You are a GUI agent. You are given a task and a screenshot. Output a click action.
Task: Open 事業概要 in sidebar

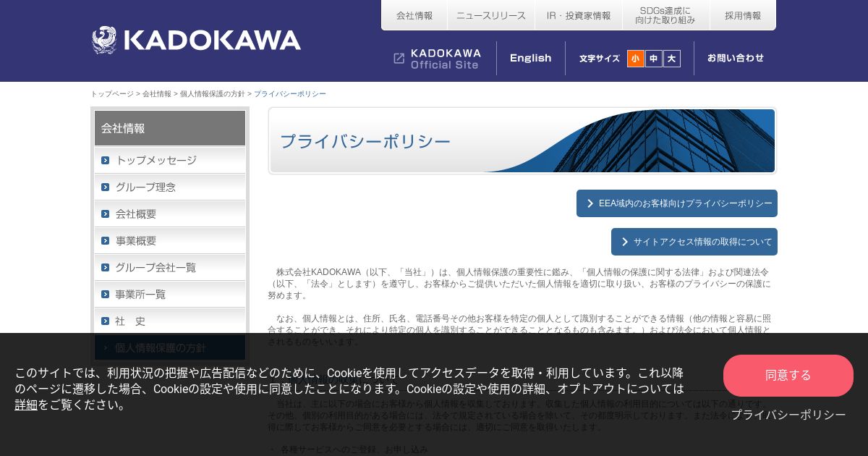170,240
